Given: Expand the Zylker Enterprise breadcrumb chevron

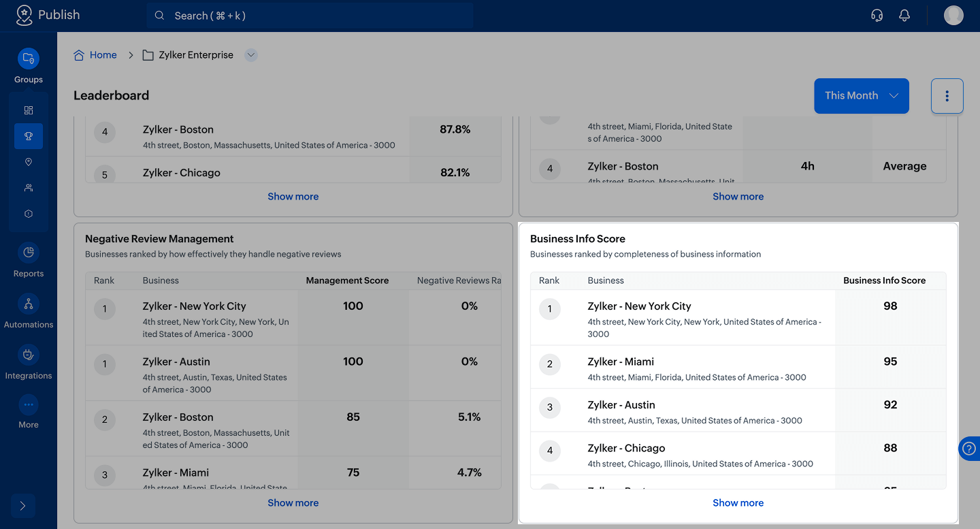Looking at the screenshot, I should [x=251, y=55].
